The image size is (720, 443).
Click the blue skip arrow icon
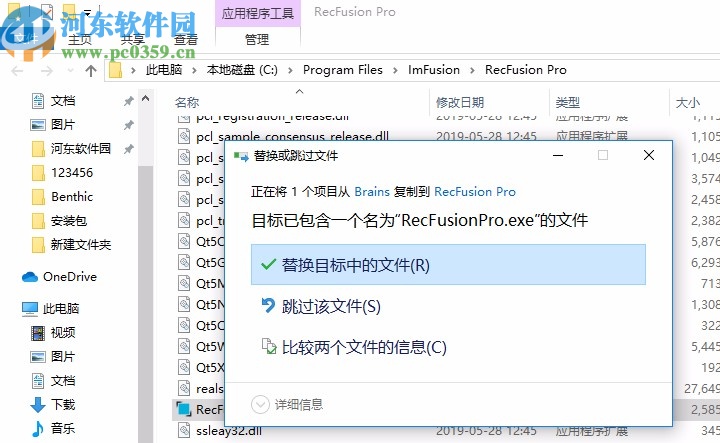[x=268, y=306]
